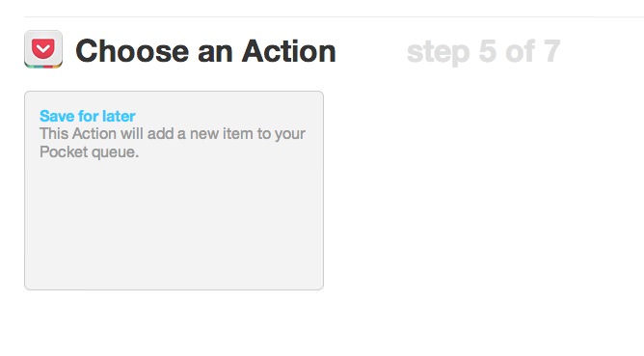Click empty area inside the action card
This screenshot has height=356, width=644.
tap(174, 226)
